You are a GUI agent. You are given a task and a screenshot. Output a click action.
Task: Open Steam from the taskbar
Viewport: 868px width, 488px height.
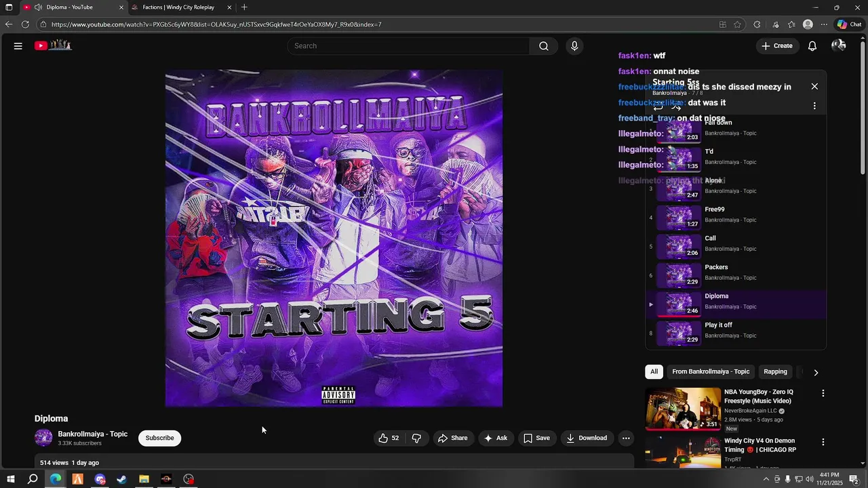coord(121,479)
